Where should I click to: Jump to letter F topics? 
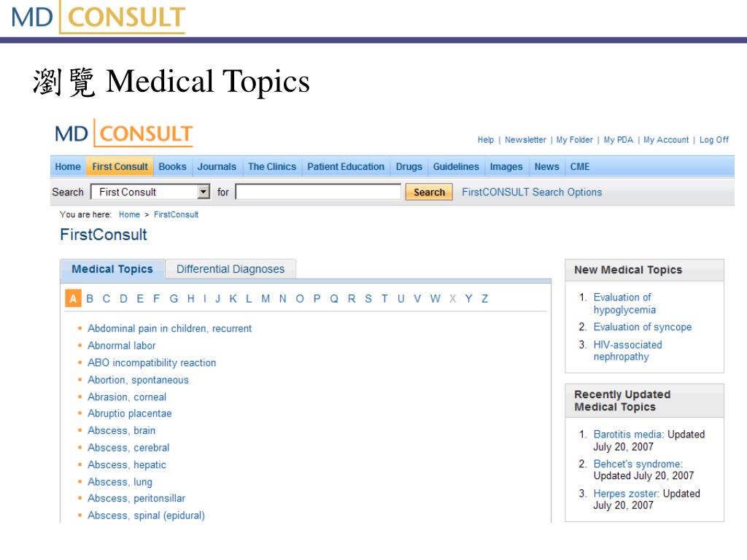tap(156, 298)
